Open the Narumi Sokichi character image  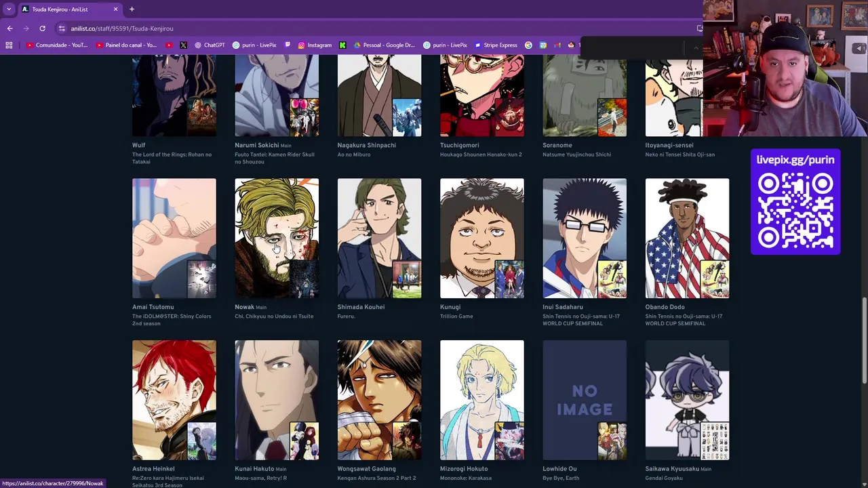(277, 96)
